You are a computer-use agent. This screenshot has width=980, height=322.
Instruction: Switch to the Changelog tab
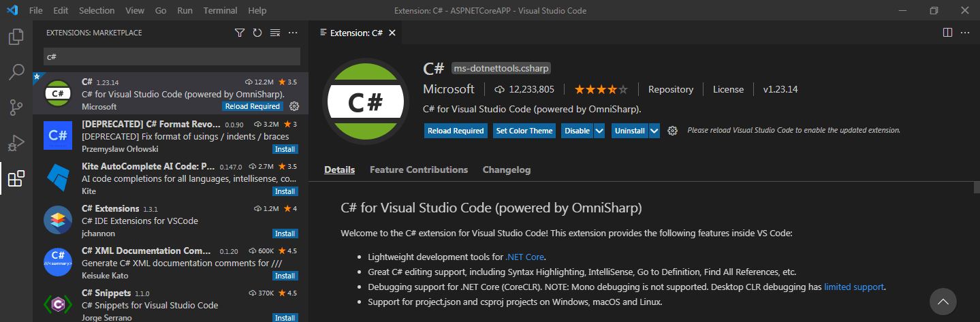click(x=507, y=170)
